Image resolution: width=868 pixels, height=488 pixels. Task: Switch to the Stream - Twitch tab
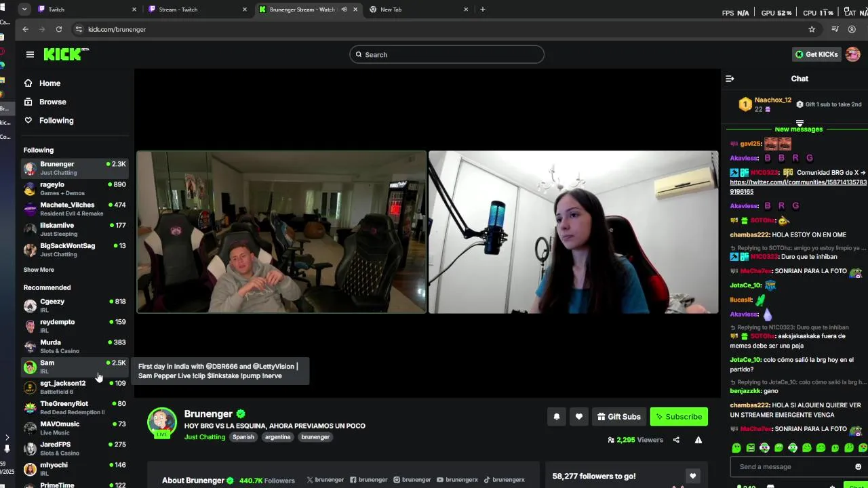point(197,9)
